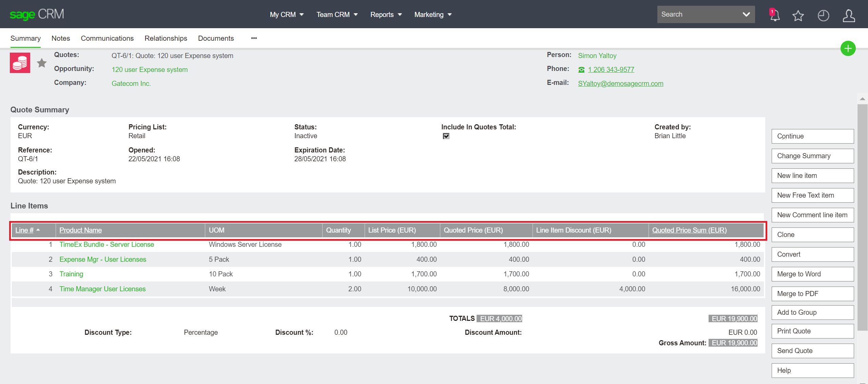The height and width of the screenshot is (384, 868).
Task: Sort by Quoted Price Sum (EUR) header
Action: click(689, 230)
